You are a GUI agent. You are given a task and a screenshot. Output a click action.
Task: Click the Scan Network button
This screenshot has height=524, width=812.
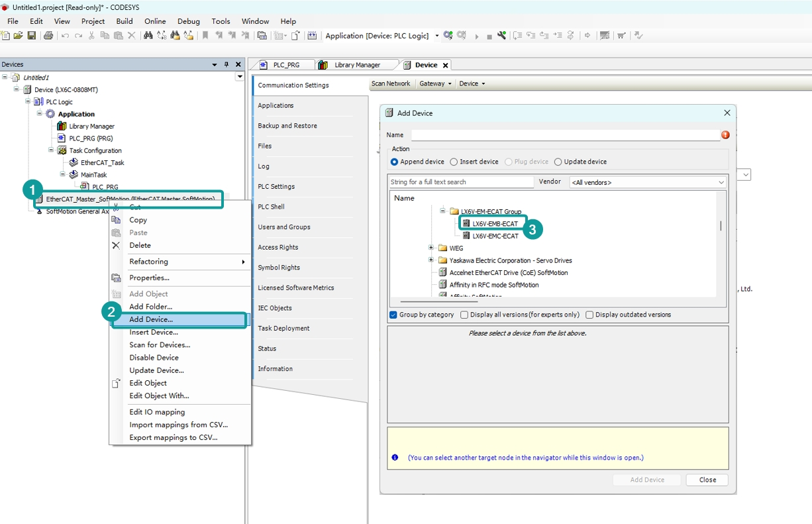pyautogui.click(x=391, y=83)
